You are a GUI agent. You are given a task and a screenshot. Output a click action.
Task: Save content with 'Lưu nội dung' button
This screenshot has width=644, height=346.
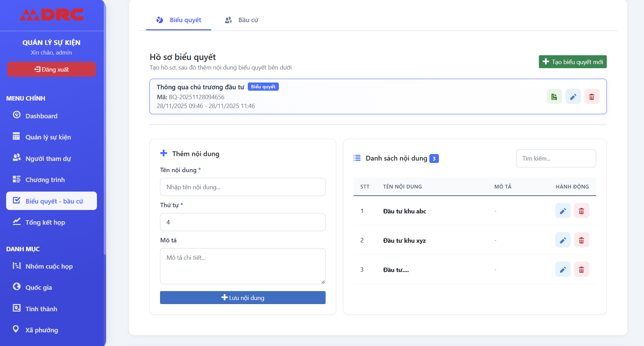pos(243,298)
